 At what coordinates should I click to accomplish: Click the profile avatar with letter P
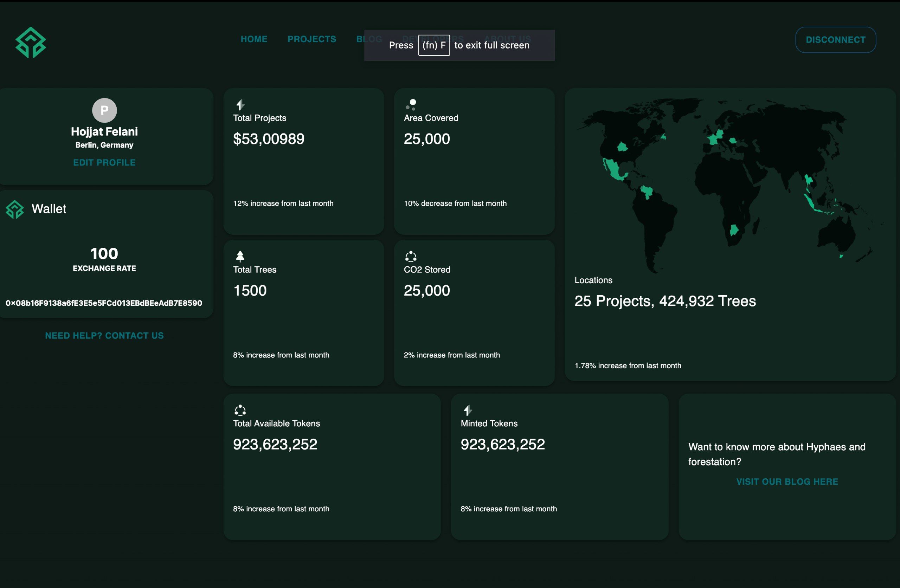(x=104, y=110)
